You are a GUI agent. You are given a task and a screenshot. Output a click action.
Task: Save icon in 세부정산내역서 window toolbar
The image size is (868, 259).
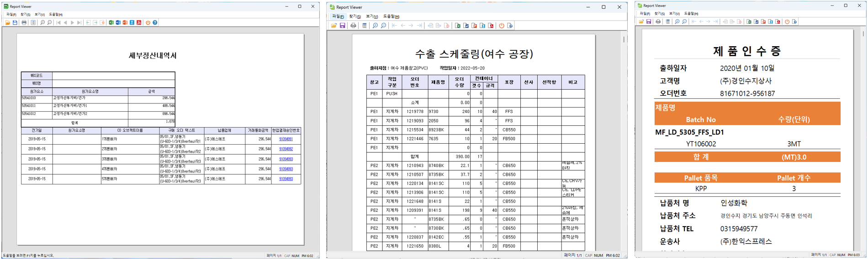point(15,22)
